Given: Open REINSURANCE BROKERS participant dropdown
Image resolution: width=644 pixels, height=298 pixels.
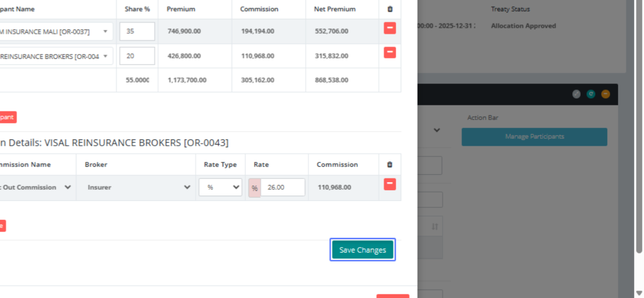Looking at the screenshot, I should tap(54, 56).
